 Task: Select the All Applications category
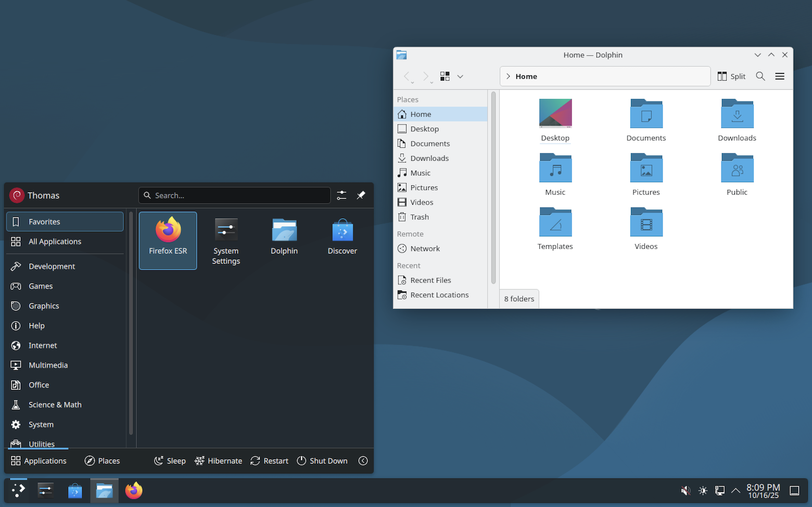click(55, 242)
